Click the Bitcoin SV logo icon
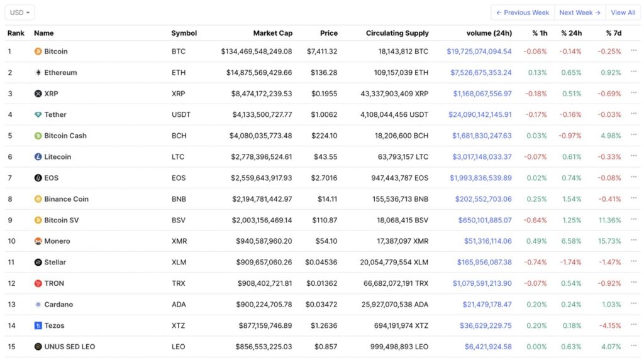 [38, 220]
